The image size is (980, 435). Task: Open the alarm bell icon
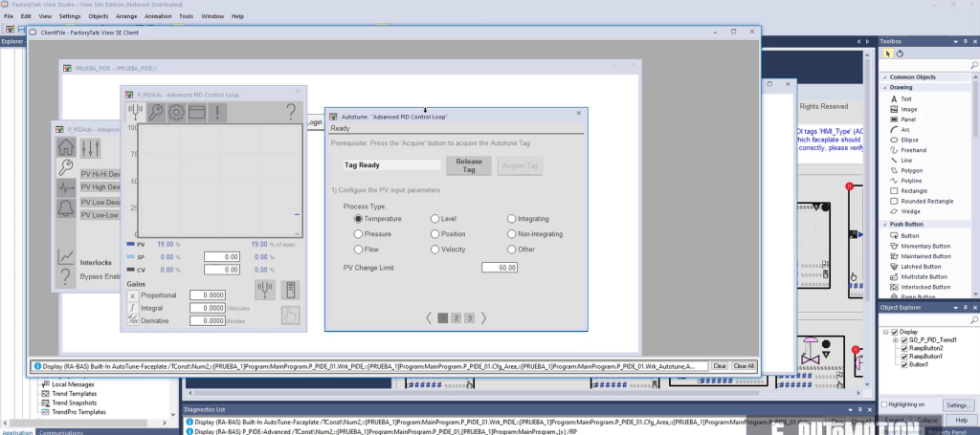(x=65, y=207)
